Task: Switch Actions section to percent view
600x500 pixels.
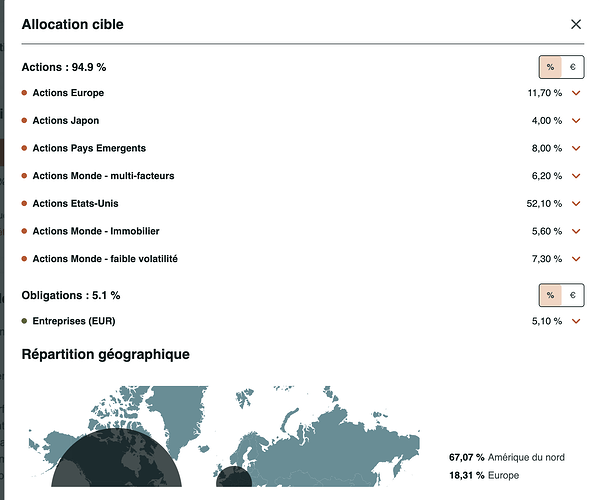Action: point(550,67)
